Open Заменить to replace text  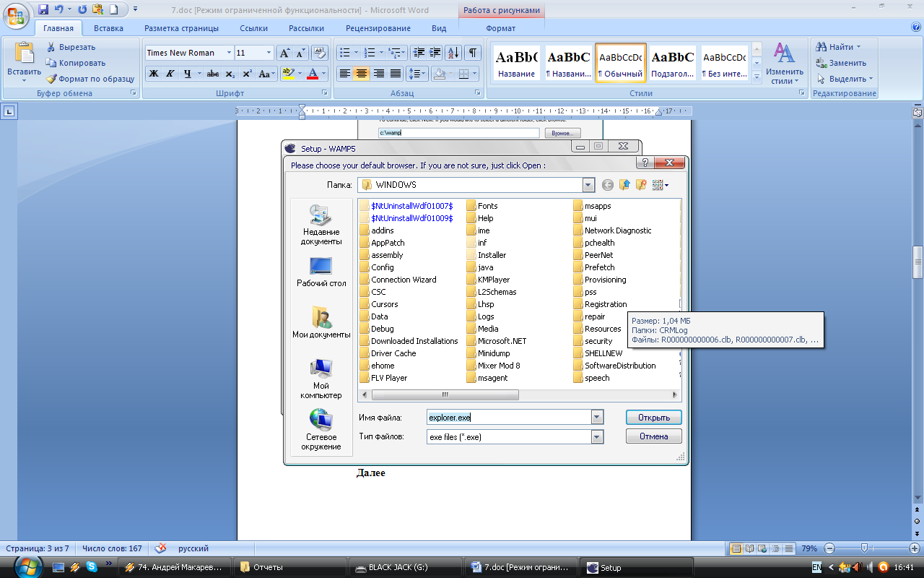click(842, 63)
